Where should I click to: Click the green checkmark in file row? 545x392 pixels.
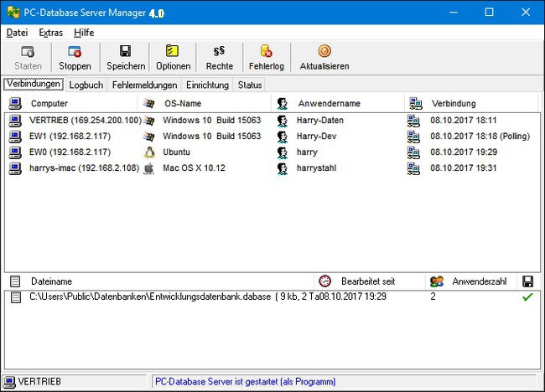(527, 297)
